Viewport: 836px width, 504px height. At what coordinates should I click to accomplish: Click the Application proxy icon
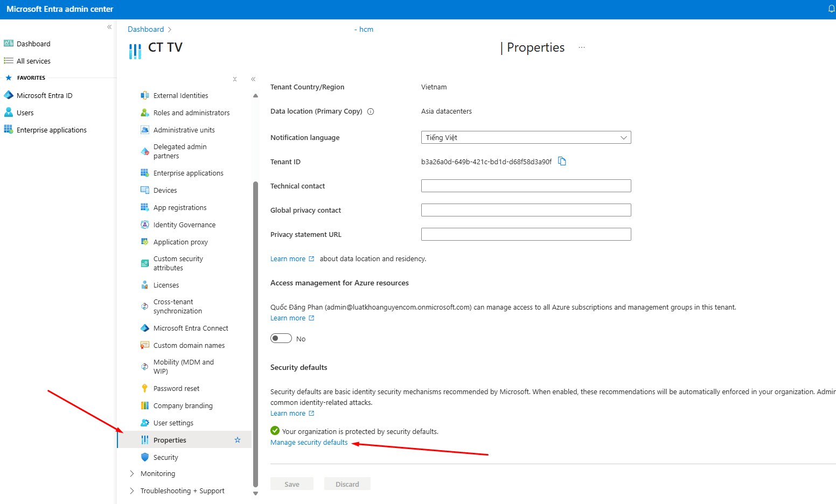click(145, 242)
